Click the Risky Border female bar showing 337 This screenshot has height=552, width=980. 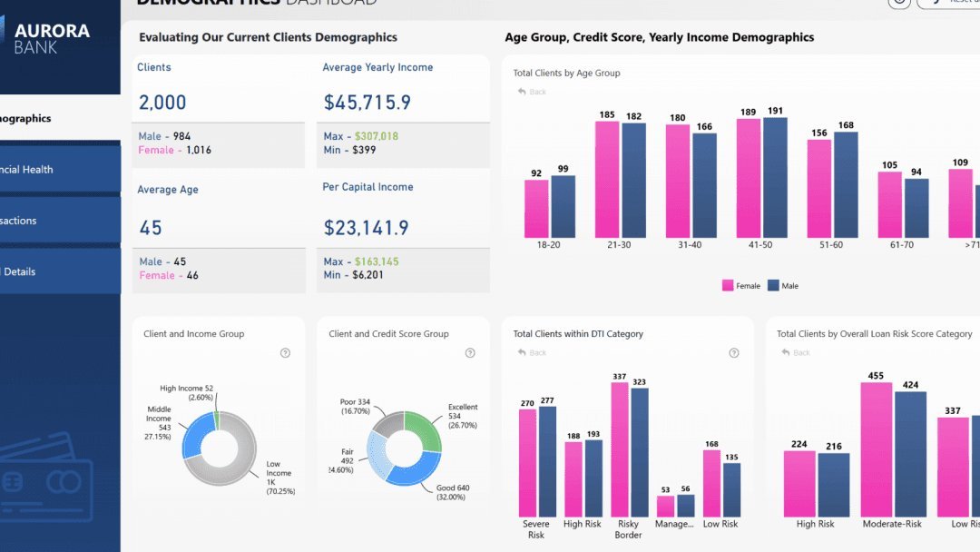pos(620,449)
